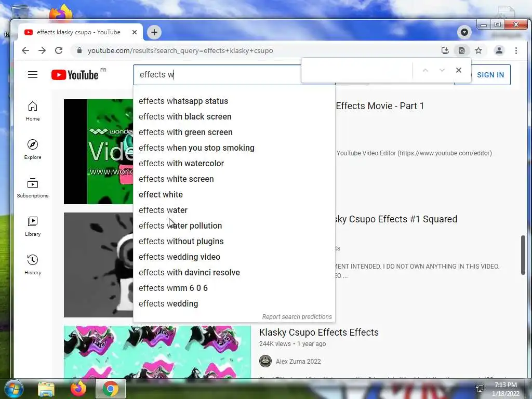Click the tab search dropdown circle
532x399 pixels.
click(x=464, y=32)
